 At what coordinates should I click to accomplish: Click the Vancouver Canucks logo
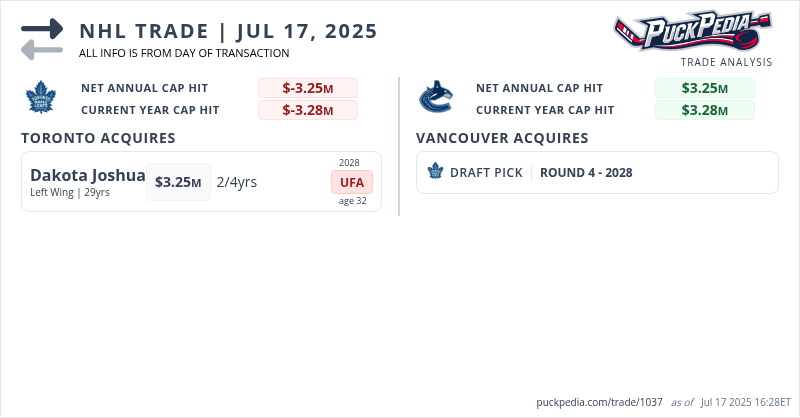pos(437,99)
